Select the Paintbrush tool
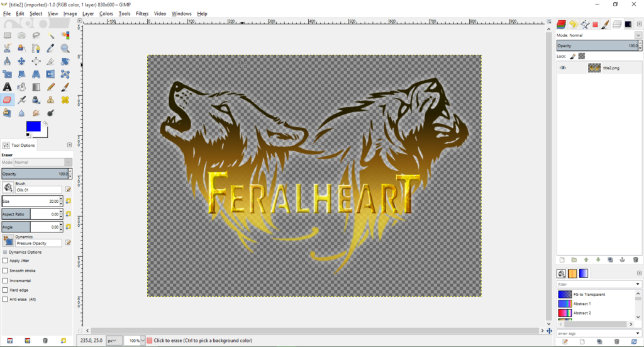This screenshot has height=347, width=644. tap(65, 87)
